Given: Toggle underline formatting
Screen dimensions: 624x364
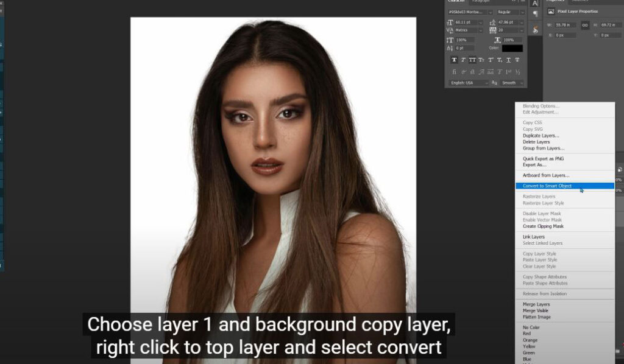Looking at the screenshot, I should pyautogui.click(x=508, y=60).
